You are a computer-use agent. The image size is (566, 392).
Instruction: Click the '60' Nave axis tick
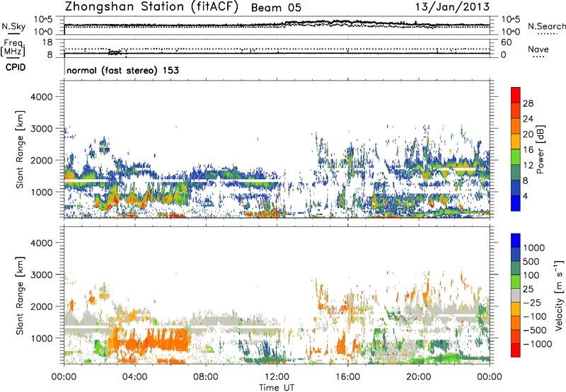tap(506, 42)
